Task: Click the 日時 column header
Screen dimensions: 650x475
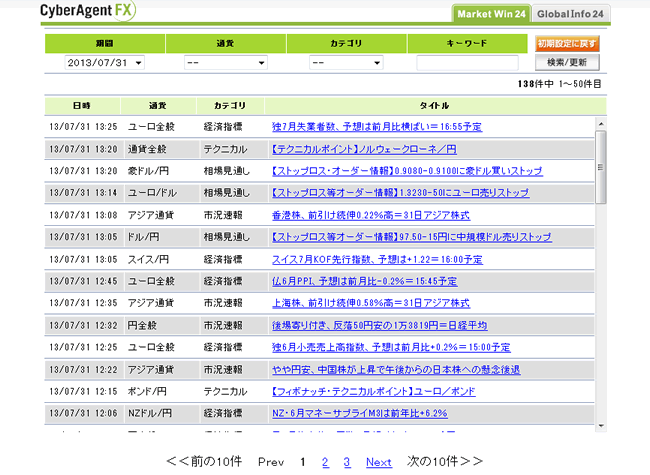Action: [82, 106]
